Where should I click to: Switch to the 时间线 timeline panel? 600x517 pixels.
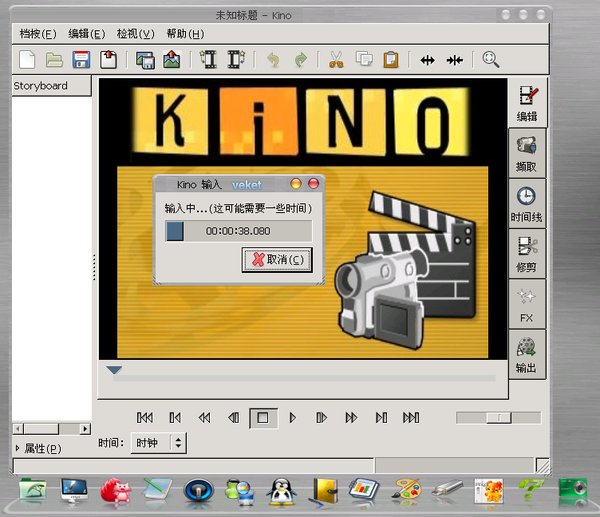click(526, 203)
